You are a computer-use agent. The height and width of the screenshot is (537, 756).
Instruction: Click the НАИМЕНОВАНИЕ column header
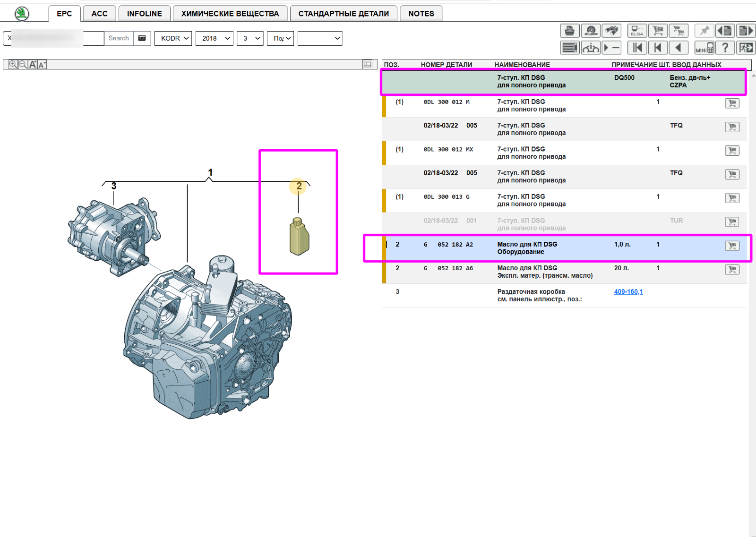(x=522, y=65)
